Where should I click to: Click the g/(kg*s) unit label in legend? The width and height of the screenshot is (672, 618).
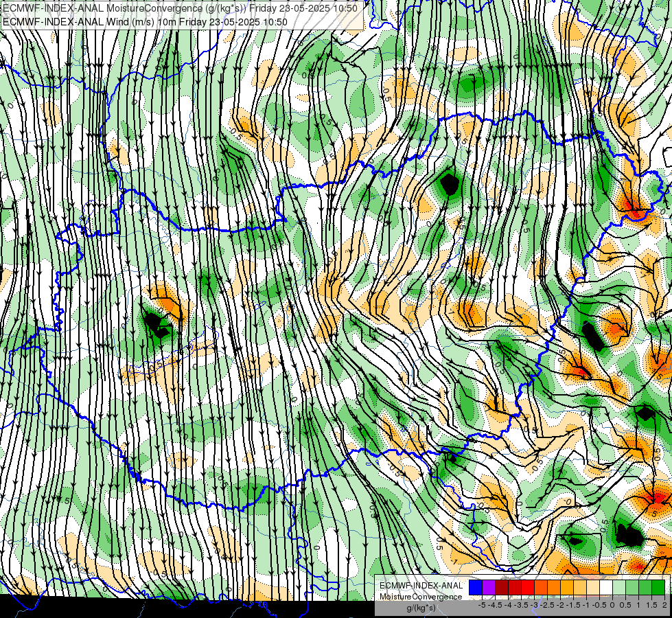pyautogui.click(x=421, y=608)
